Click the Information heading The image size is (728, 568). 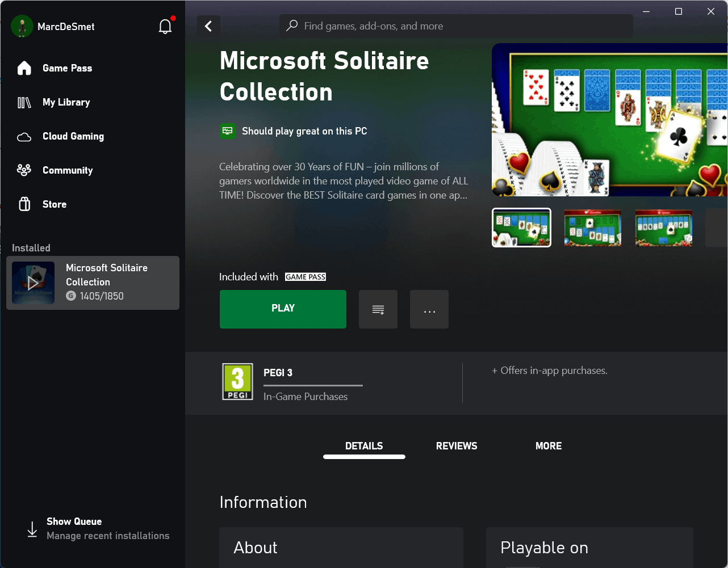point(263,502)
